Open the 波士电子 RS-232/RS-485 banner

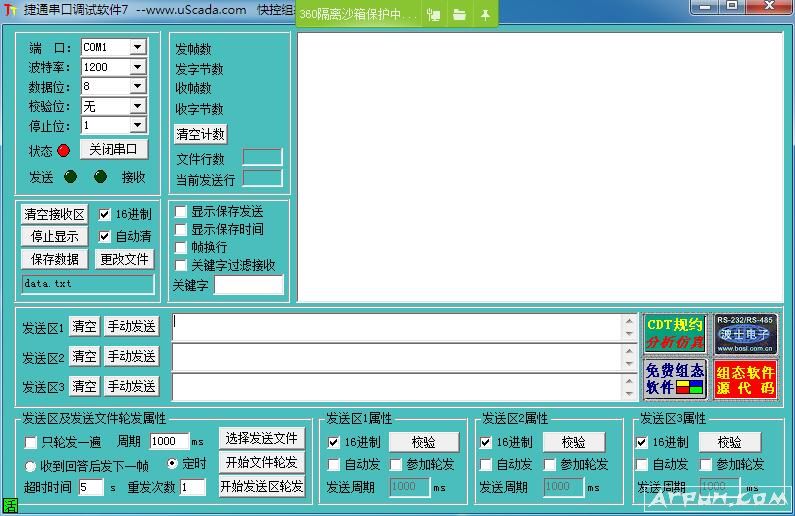pos(745,334)
